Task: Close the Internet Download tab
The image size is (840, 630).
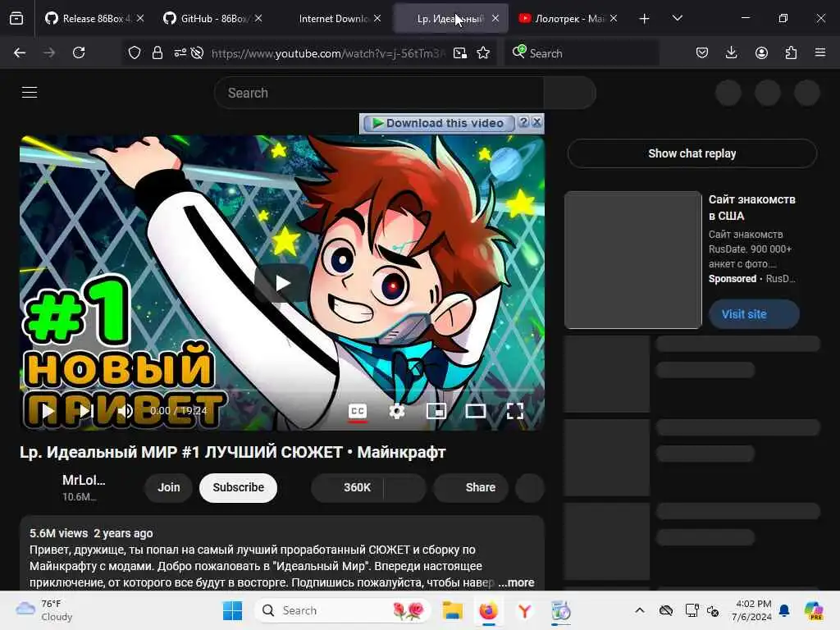Action: click(377, 18)
